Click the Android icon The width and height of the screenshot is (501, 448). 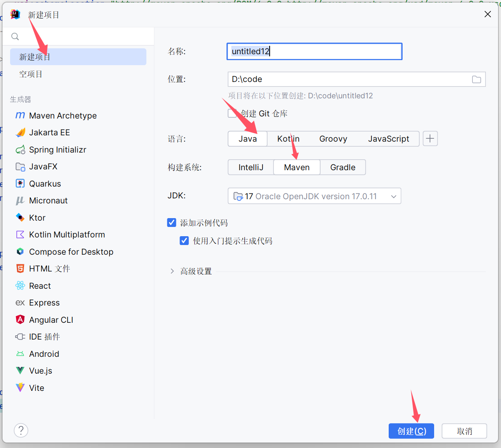click(20, 354)
